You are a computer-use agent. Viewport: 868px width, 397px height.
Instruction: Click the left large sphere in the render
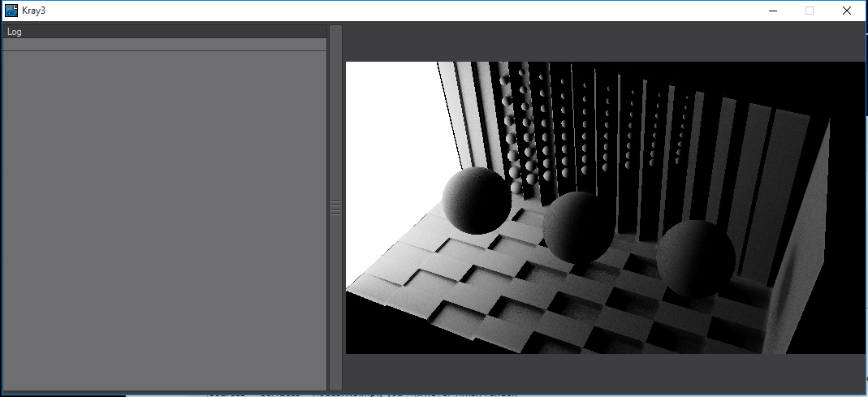pyautogui.click(x=477, y=201)
